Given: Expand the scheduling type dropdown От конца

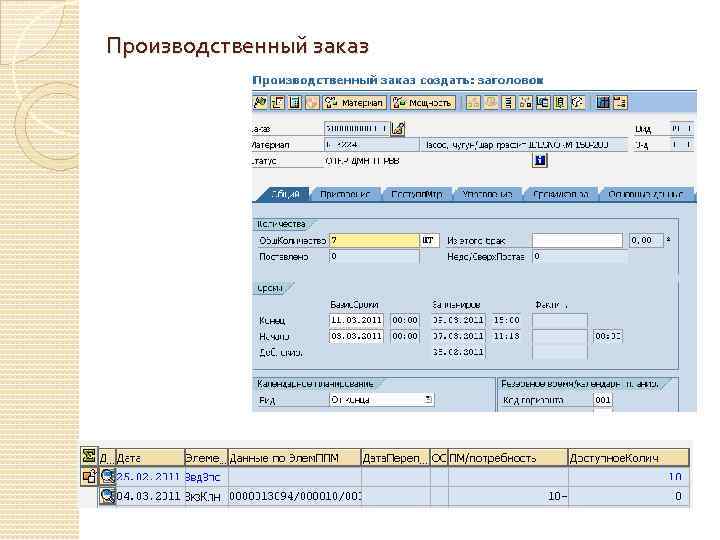Looking at the screenshot, I should coord(428,399).
